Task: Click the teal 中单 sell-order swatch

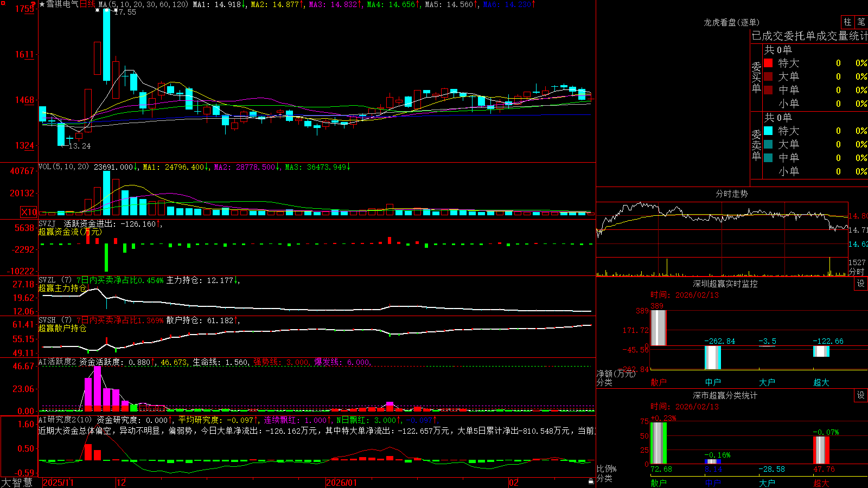Action: pyautogui.click(x=768, y=158)
